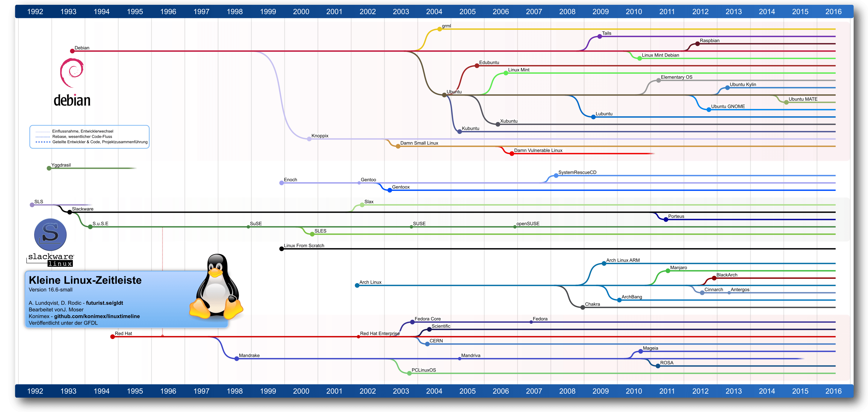Click the Debian swirl logo
This screenshot has height=412, width=868.
coord(72,73)
